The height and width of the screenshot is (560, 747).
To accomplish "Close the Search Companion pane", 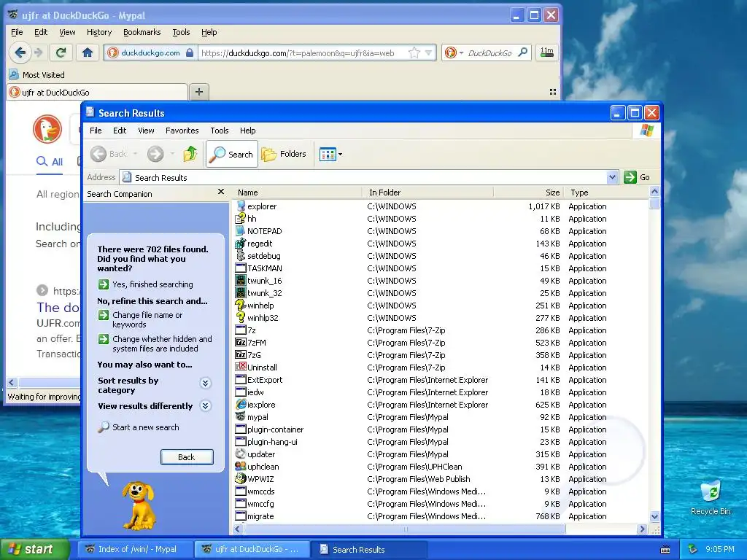I will (220, 192).
